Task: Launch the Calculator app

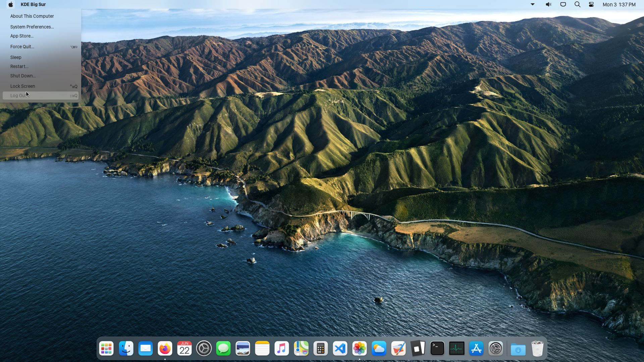Action: 320,348
